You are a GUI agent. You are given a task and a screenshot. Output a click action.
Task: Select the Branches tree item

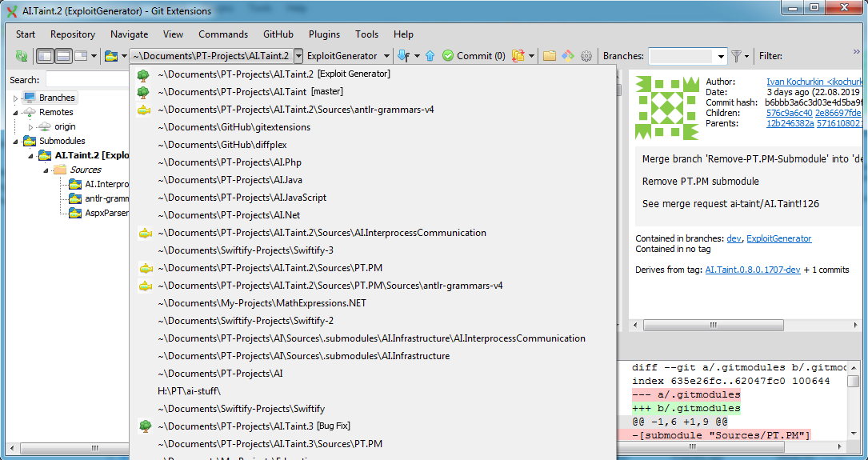(50, 98)
